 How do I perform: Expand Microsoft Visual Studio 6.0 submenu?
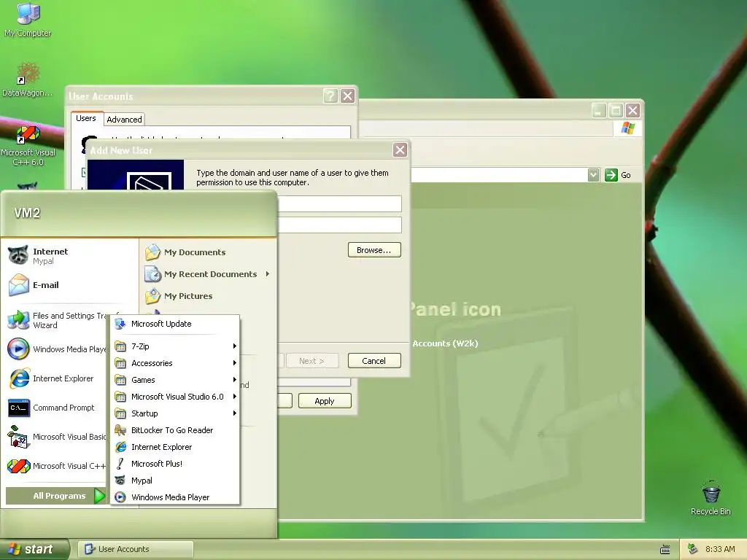click(175, 397)
